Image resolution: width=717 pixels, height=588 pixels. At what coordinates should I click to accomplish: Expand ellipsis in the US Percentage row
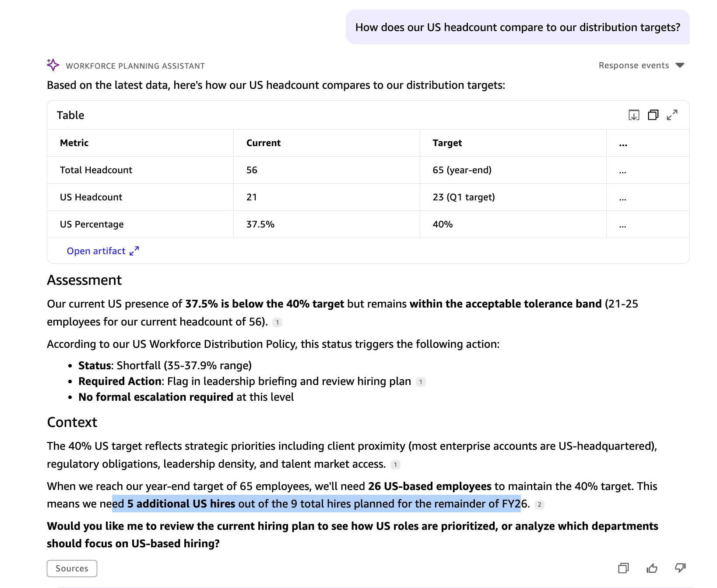[622, 225]
